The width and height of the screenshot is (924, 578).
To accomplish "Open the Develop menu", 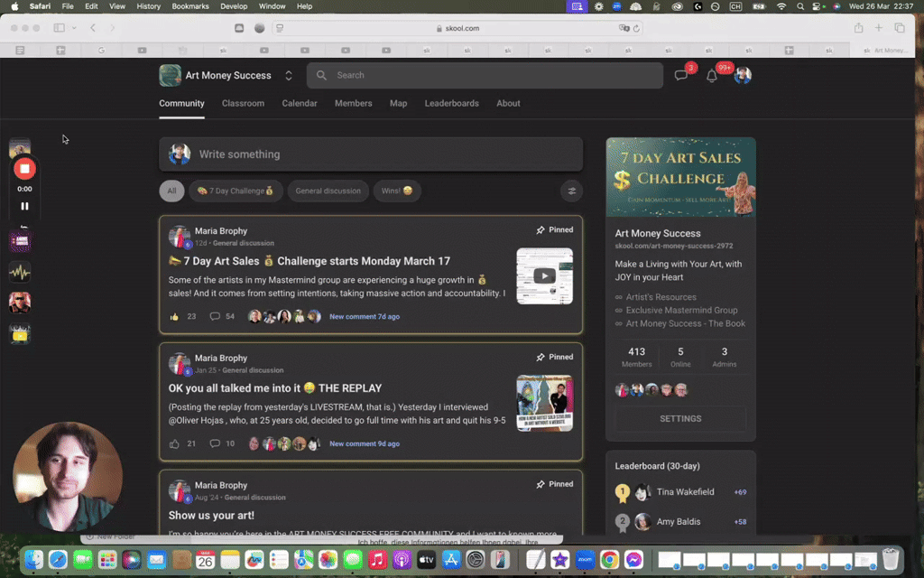I will click(x=234, y=6).
